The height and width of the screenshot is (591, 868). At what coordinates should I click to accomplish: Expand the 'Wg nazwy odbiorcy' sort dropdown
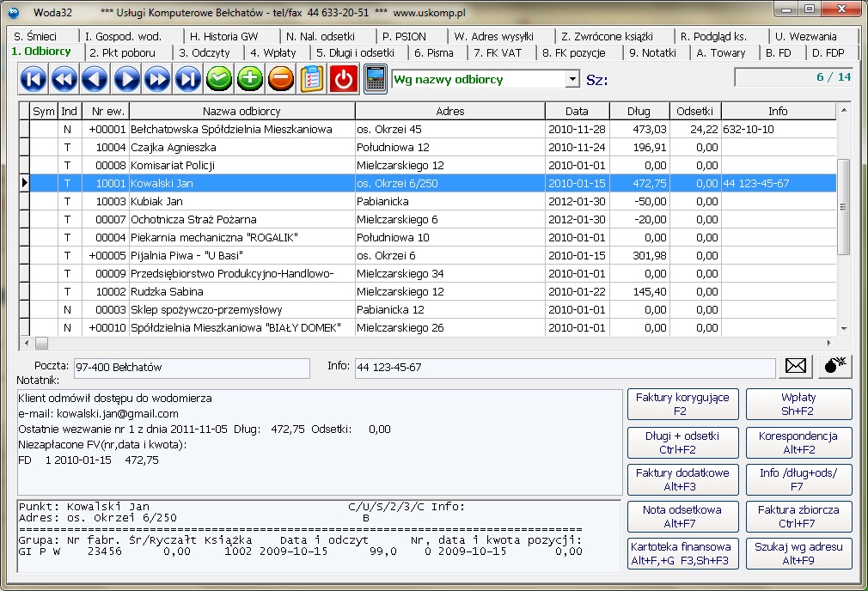572,80
